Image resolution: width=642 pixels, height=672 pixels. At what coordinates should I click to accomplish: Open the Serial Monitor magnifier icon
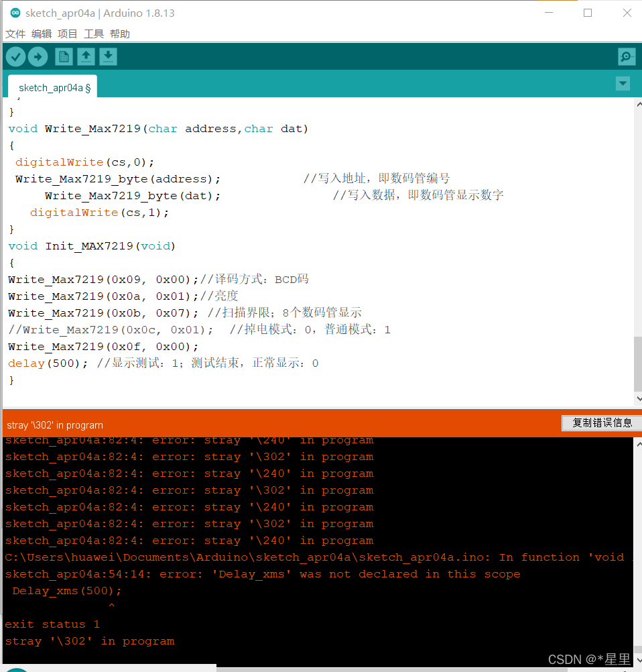(x=627, y=56)
